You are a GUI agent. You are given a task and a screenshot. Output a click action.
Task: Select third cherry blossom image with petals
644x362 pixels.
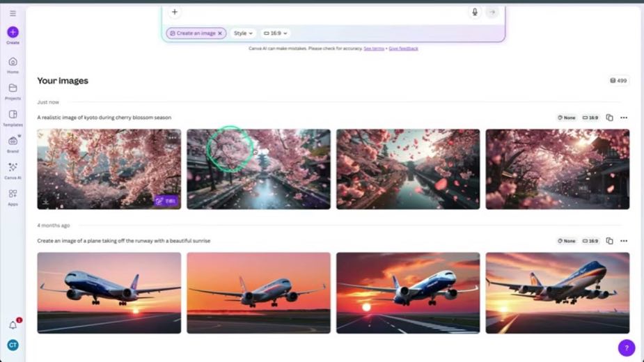pyautogui.click(x=408, y=169)
